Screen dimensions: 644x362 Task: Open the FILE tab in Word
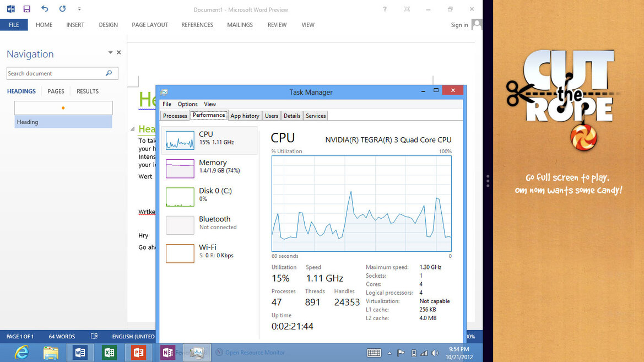[14, 25]
